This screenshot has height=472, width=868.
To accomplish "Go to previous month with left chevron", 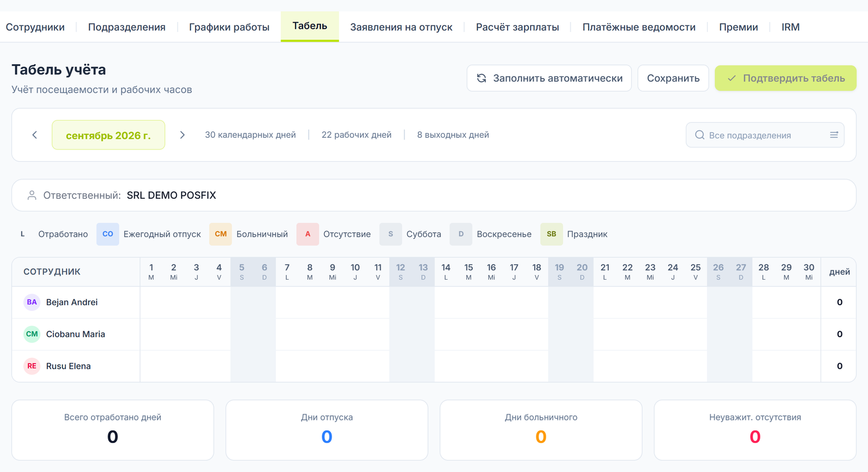I will [35, 135].
